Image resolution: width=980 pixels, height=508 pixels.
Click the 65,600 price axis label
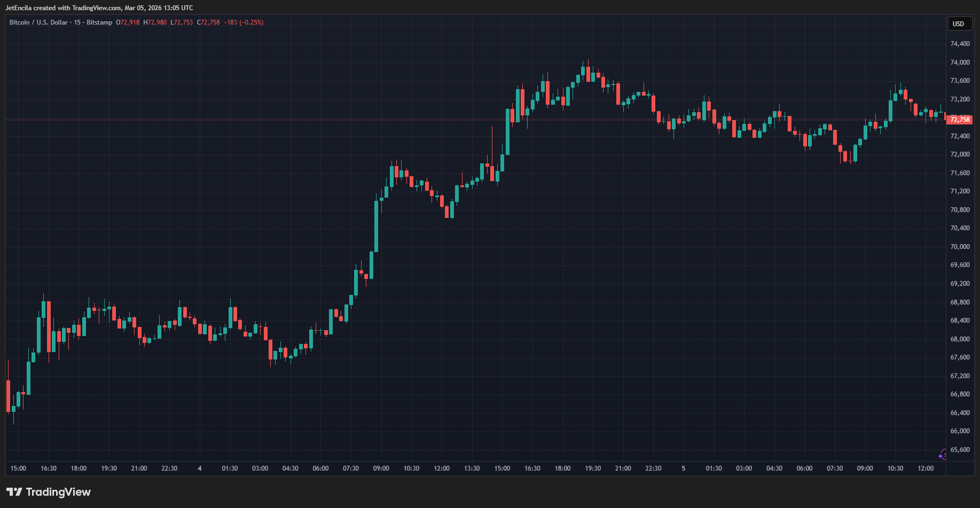(960, 450)
